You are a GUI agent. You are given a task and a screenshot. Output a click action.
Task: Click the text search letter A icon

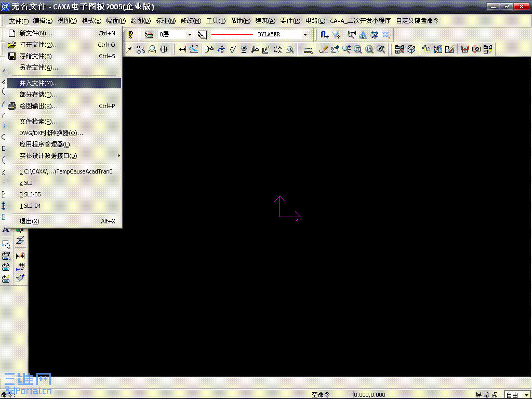tap(363, 35)
